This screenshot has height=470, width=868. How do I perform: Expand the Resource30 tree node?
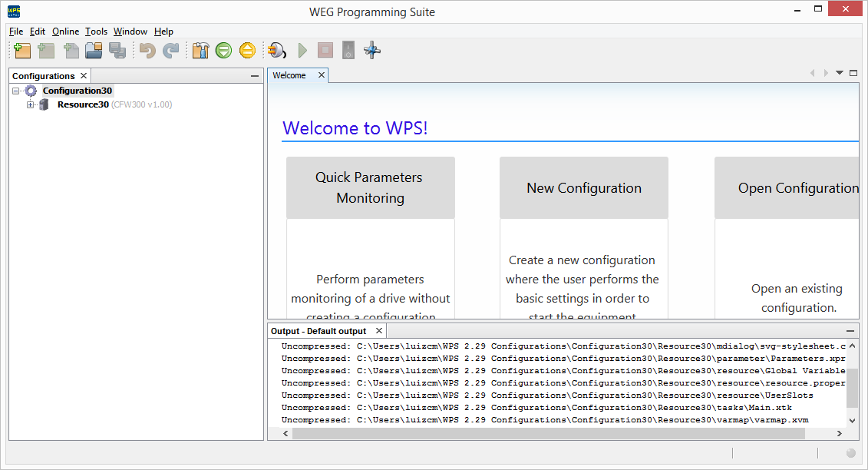[30, 104]
